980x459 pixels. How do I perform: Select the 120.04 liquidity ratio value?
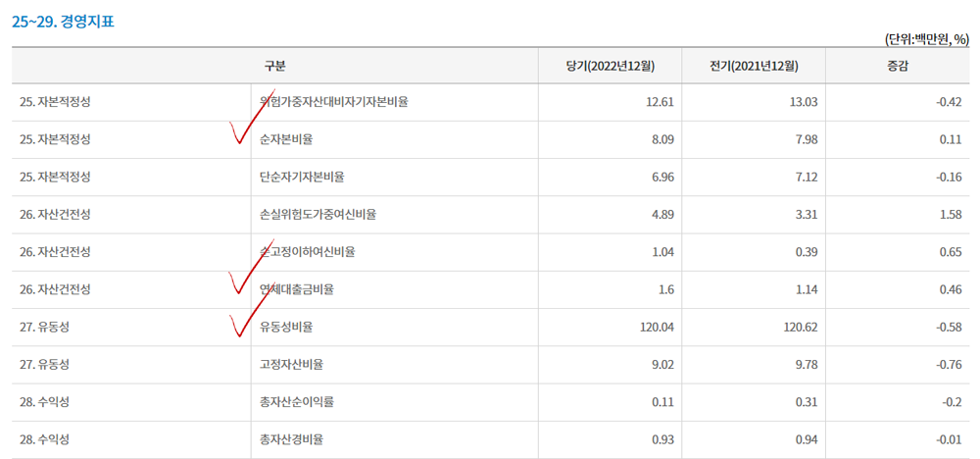[657, 327]
